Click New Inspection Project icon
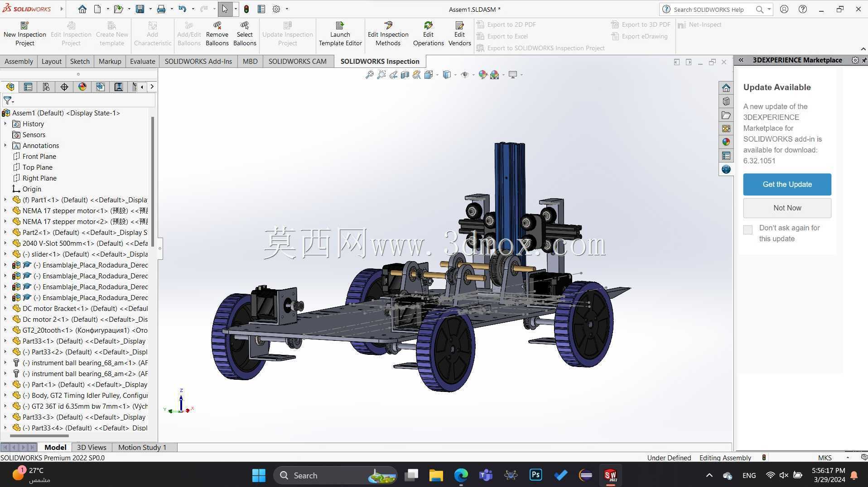The height and width of the screenshot is (487, 868). pyautogui.click(x=25, y=34)
